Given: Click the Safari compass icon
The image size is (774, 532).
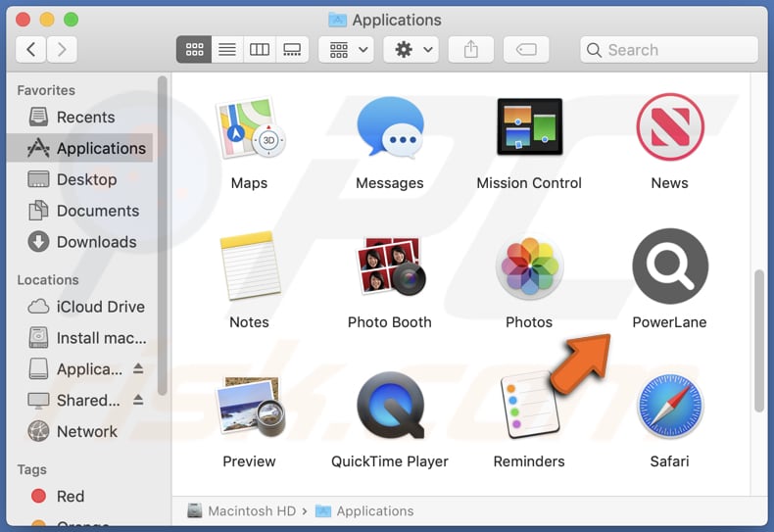Looking at the screenshot, I should pos(670,406).
